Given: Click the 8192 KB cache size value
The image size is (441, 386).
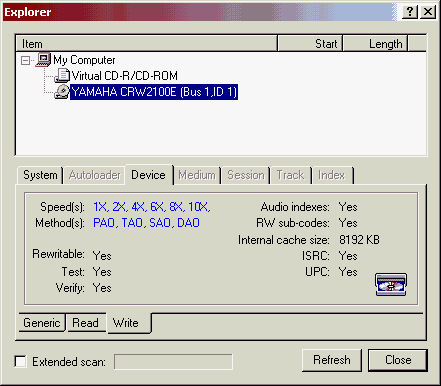Looking at the screenshot, I should 359,240.
